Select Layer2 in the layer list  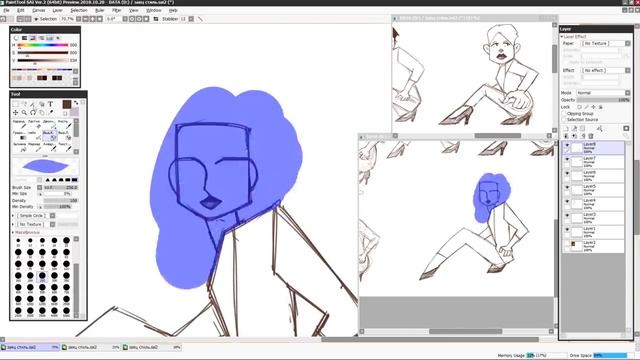(594, 246)
